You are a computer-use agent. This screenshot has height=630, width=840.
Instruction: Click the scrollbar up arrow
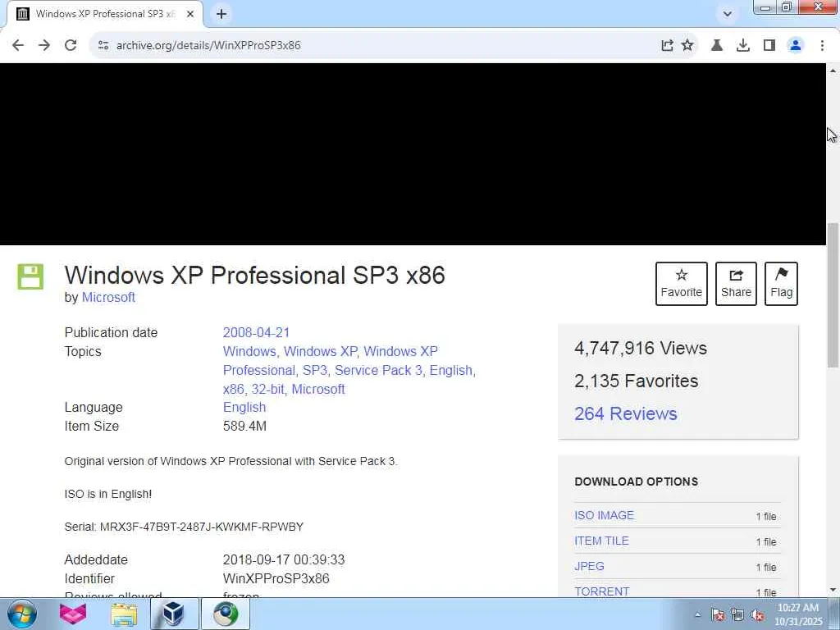(x=833, y=71)
